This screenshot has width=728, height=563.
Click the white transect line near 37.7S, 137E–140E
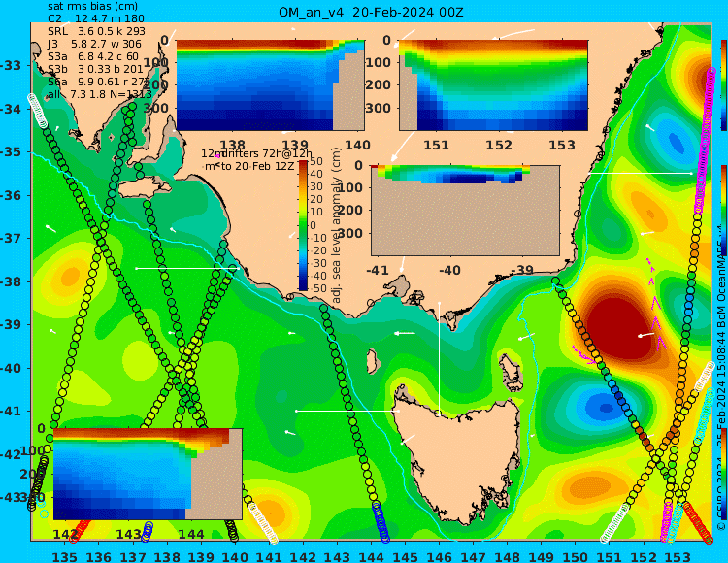tap(187, 268)
